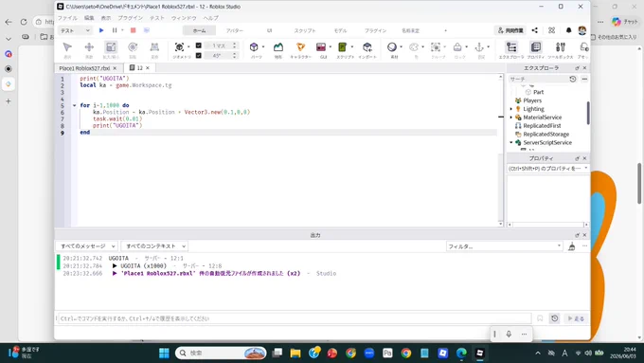Toggle the move snap checkbox (1 stud)
The height and width of the screenshot is (363, 644).
coord(198,45)
